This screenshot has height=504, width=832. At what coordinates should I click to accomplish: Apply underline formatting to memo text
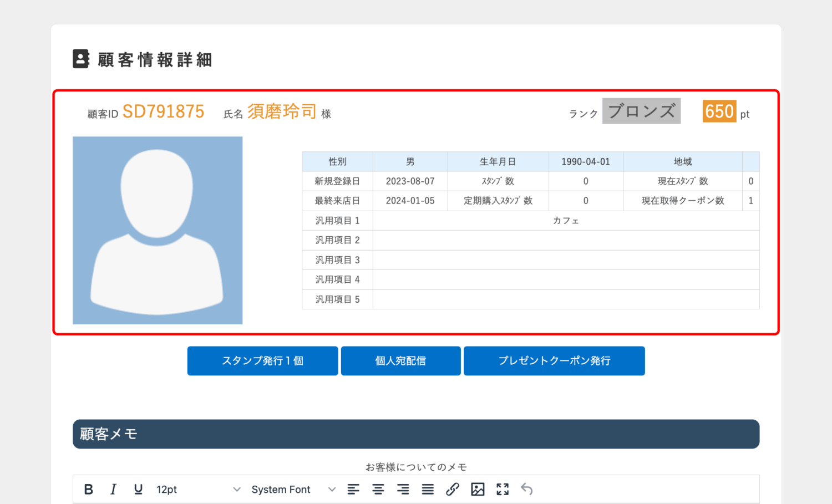(x=138, y=489)
